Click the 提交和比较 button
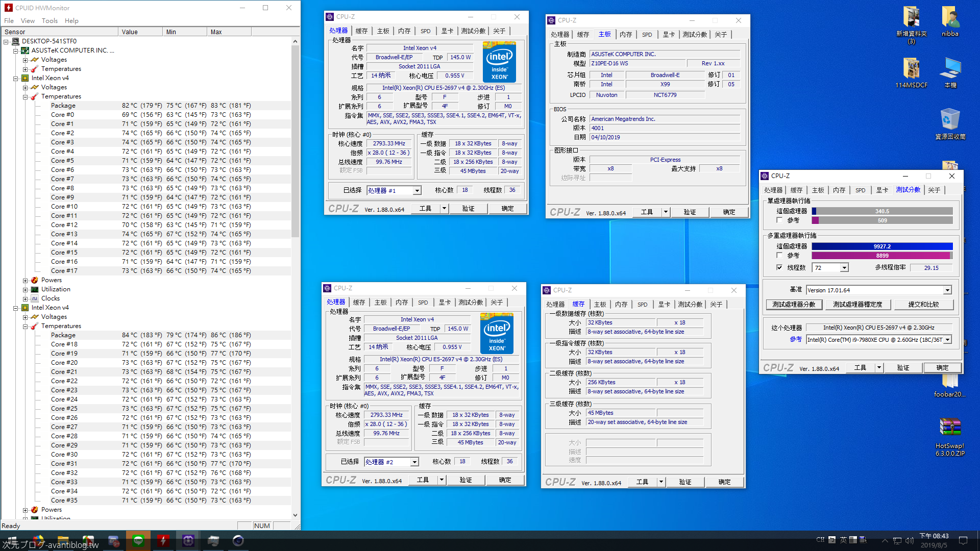 point(923,305)
